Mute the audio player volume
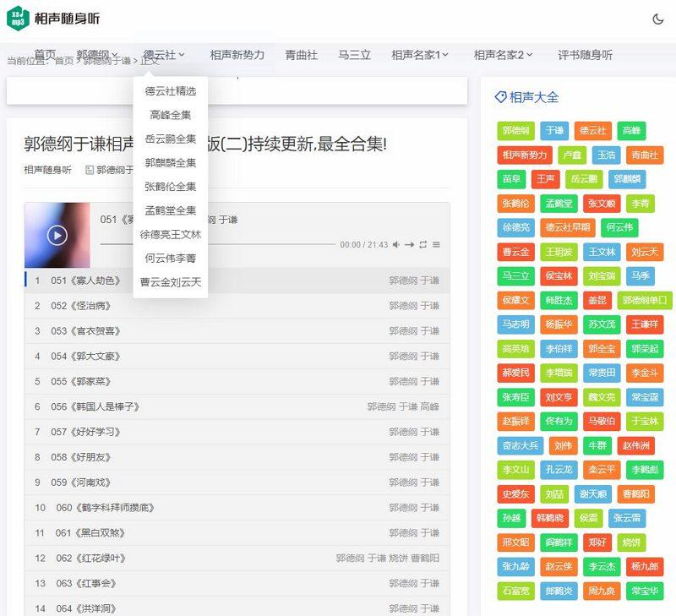Viewport: 676px width, 616px height. click(x=395, y=245)
